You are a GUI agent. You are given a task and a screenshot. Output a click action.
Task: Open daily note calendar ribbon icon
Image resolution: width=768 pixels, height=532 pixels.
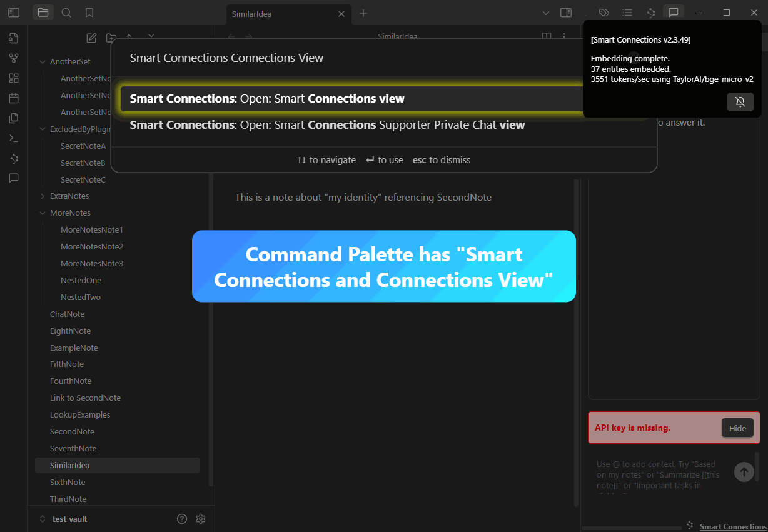coord(14,98)
